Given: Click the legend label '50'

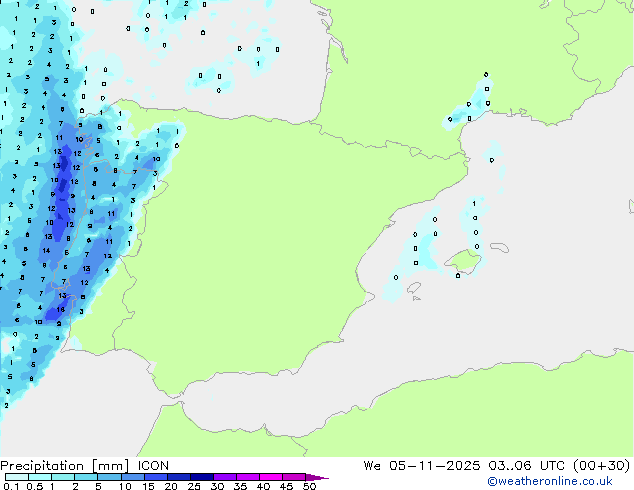Looking at the screenshot, I should [309, 486].
